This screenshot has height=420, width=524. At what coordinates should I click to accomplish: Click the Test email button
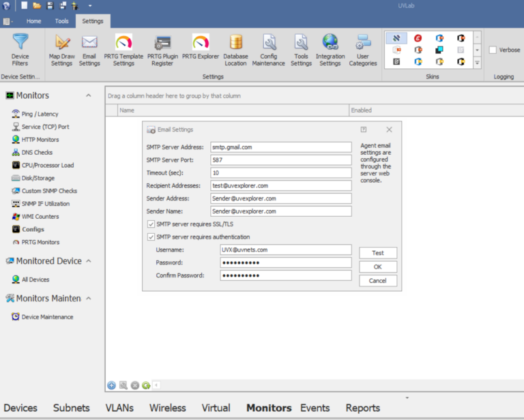378,253
